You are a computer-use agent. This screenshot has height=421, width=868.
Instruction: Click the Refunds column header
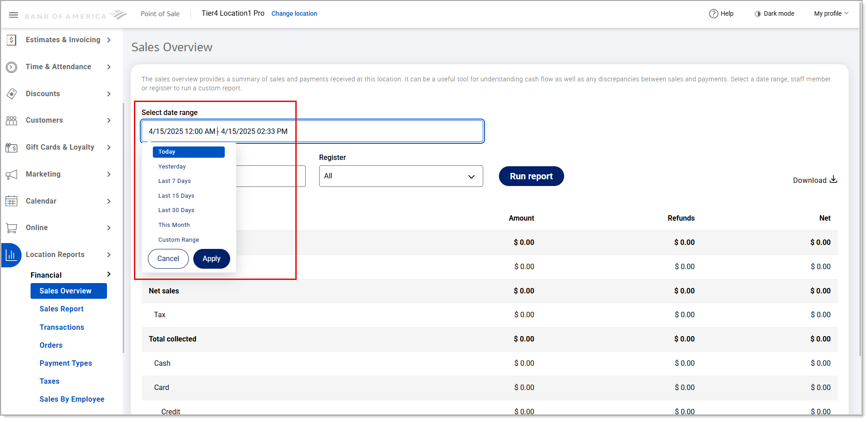[x=681, y=218]
